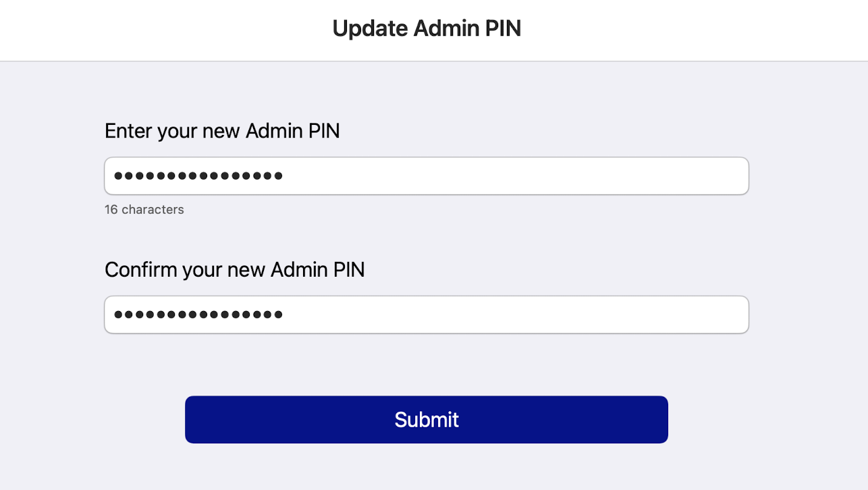This screenshot has height=490, width=868.
Task: Select the word "Admin" in the page title
Action: (x=441, y=29)
